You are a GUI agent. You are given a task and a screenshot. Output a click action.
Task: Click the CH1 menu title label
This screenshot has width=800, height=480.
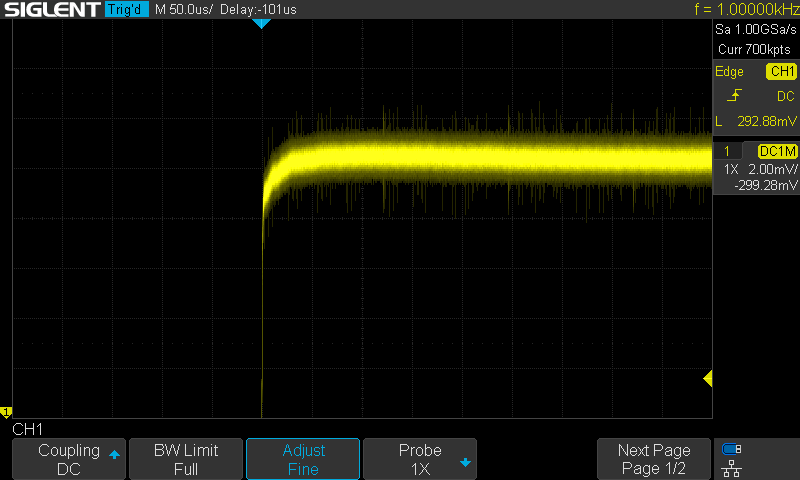point(28,429)
